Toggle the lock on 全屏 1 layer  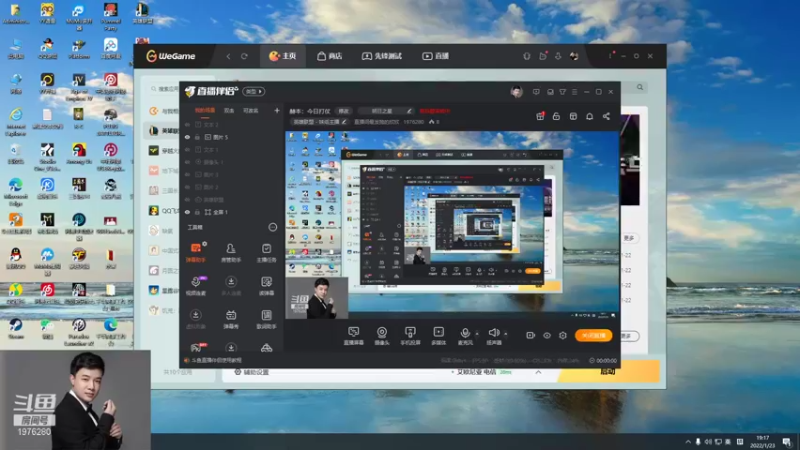197,212
